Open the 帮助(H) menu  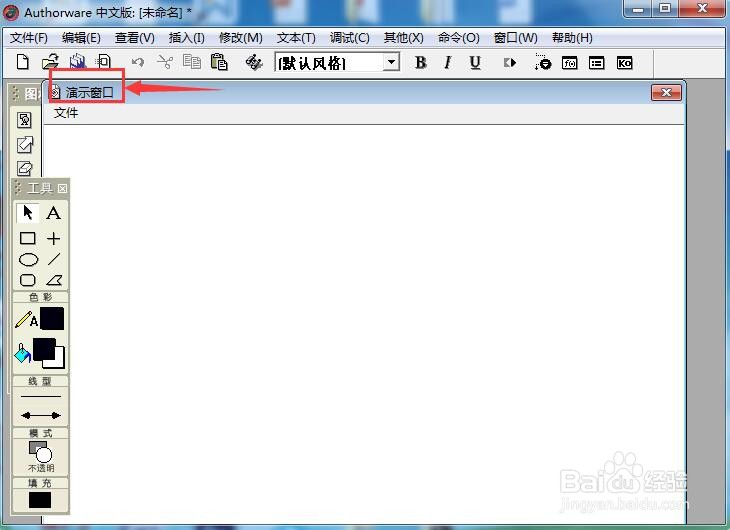572,38
